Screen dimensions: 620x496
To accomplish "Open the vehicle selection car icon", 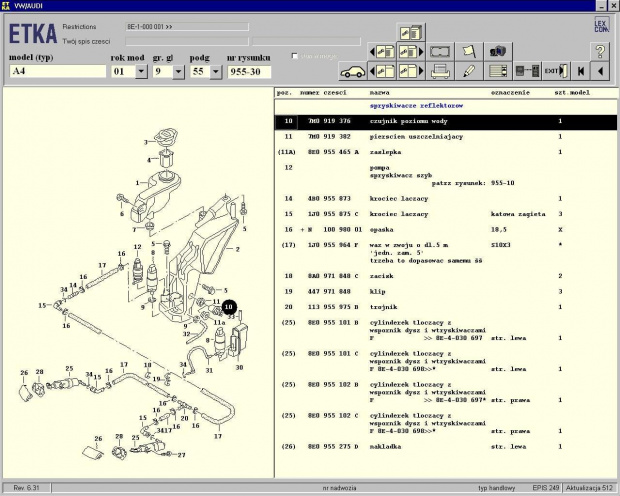I will pyautogui.click(x=353, y=71).
